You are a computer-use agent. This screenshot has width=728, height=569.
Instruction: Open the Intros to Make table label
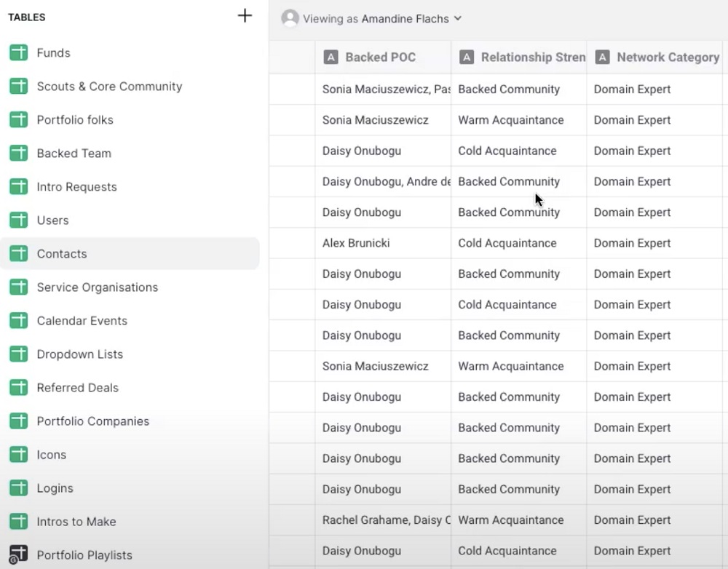pos(76,521)
